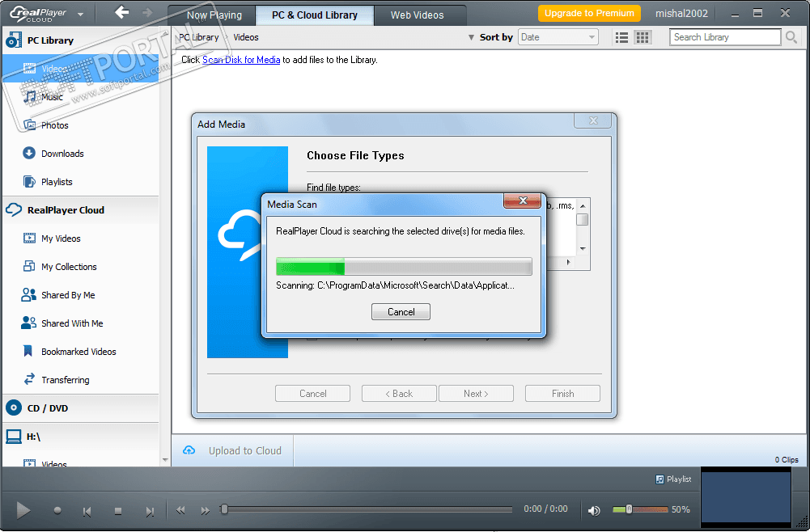Click file types list scroll right arrow

click(568, 262)
